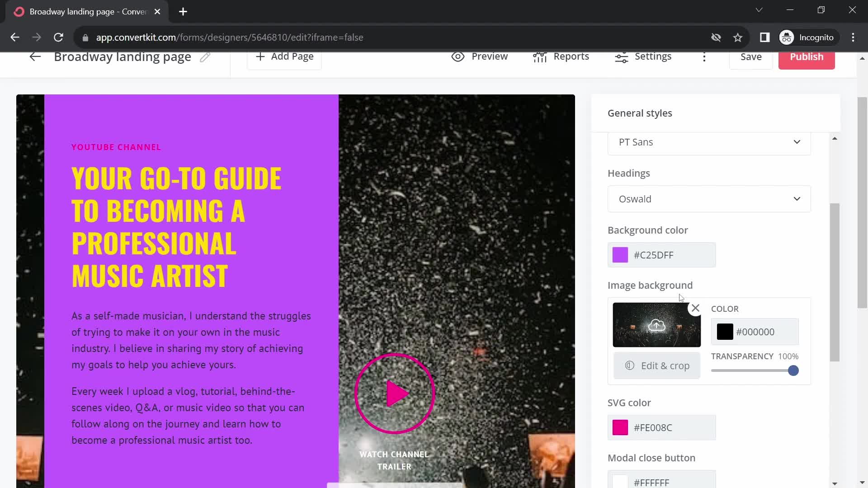
Task: Select the WATCH CHANNEL TRAILER caption
Action: coord(394,460)
